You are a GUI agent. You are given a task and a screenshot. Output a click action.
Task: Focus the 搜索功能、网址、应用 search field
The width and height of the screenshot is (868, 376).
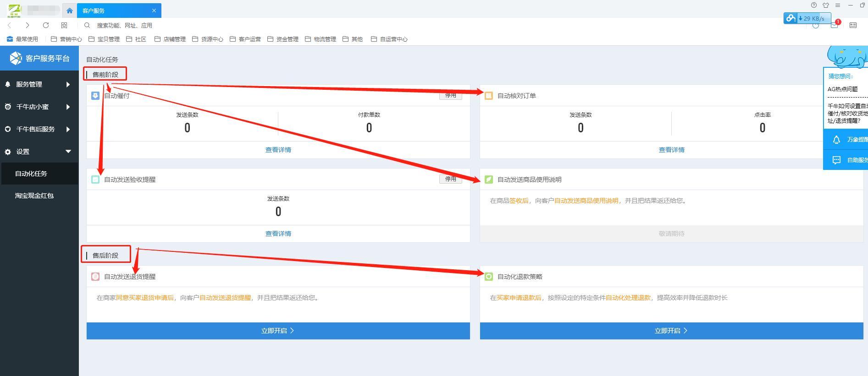click(124, 26)
